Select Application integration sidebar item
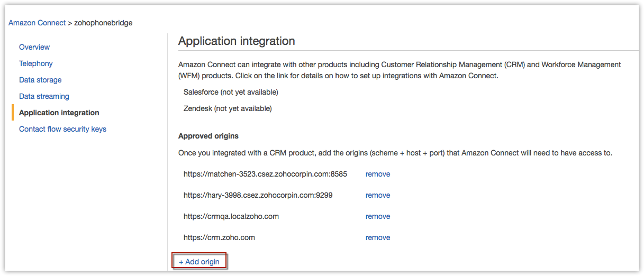This screenshot has height=276, width=644. pos(59,113)
